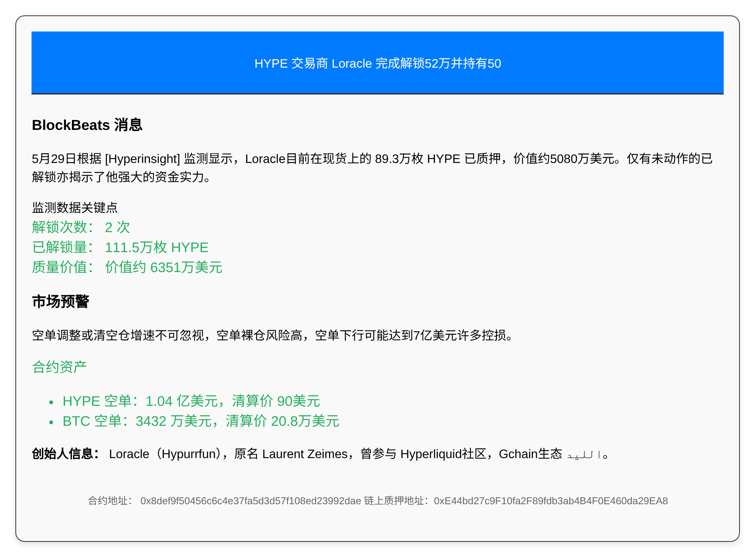Click the 解锁次数 2 次 line
The image size is (756, 558).
tap(81, 227)
